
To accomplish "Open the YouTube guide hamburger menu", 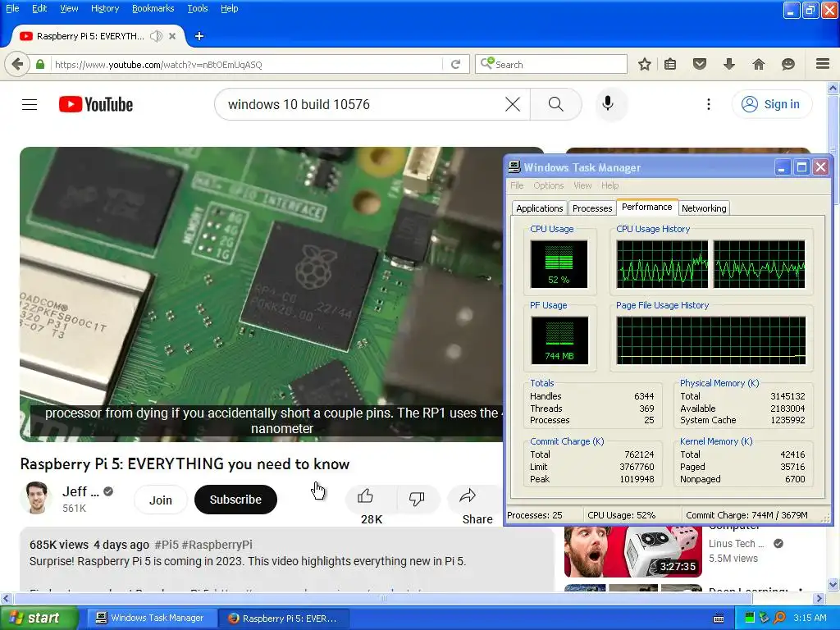I will (30, 104).
